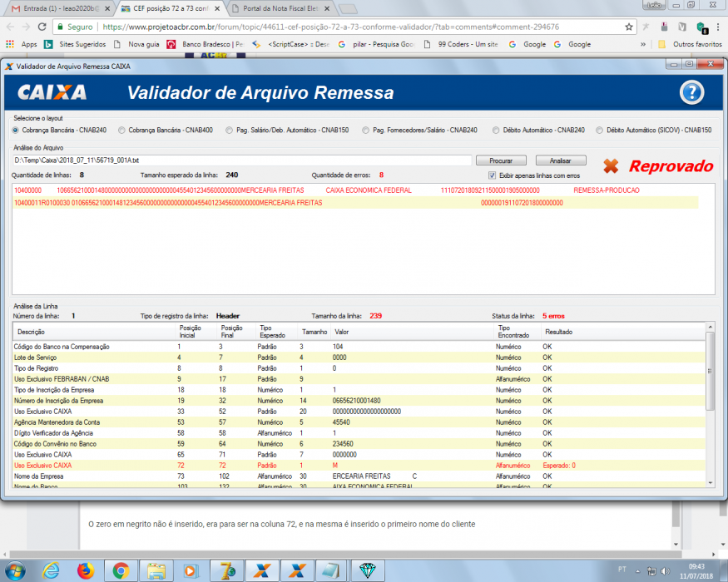728x582 pixels.
Task: Select the first error line starting 10400000
Action: point(355,190)
